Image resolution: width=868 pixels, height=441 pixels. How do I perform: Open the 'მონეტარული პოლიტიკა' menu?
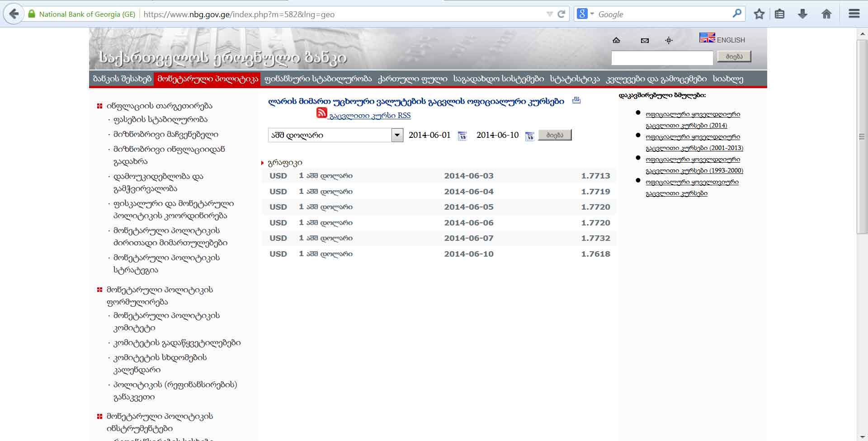208,79
